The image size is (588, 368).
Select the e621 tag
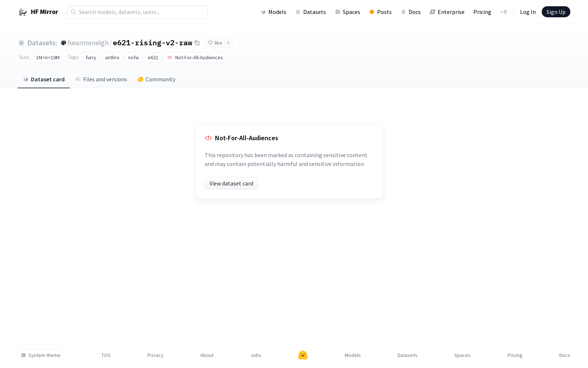(153, 57)
